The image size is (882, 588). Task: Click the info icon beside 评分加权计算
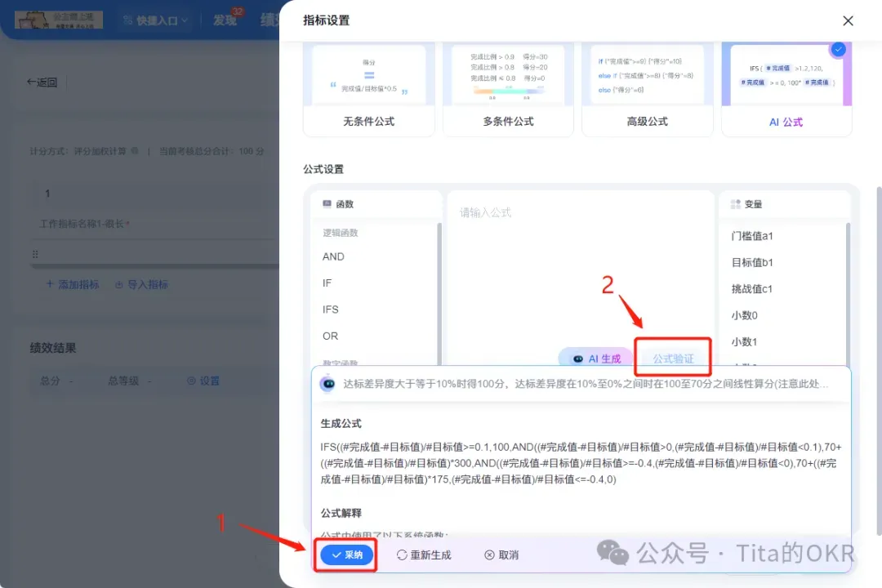click(135, 151)
